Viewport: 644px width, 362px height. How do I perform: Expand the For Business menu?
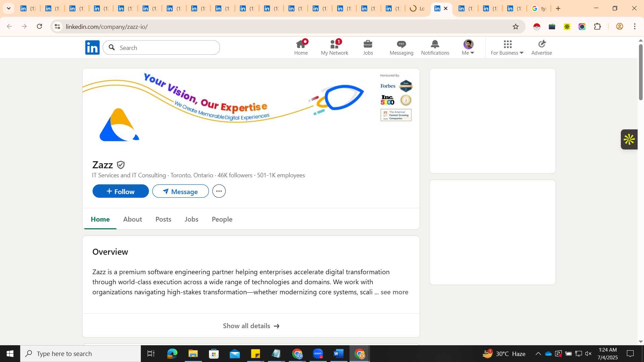pos(507,47)
